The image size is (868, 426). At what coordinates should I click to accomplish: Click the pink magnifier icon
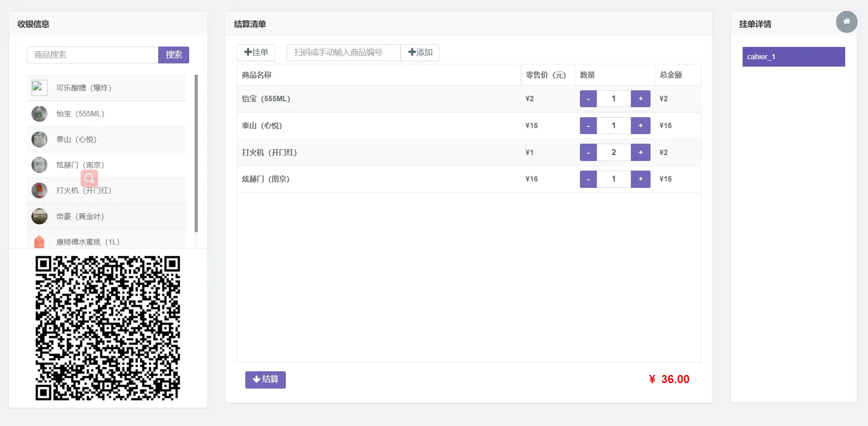(89, 178)
